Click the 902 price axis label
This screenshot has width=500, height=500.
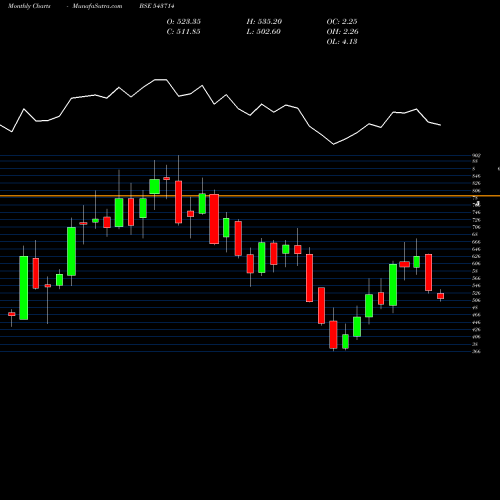coord(477,155)
